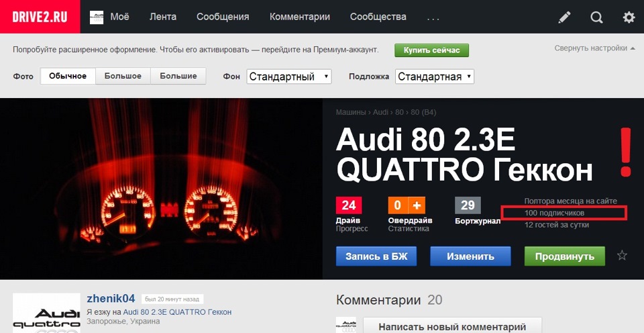Open the pencil write-post icon

[x=564, y=17]
